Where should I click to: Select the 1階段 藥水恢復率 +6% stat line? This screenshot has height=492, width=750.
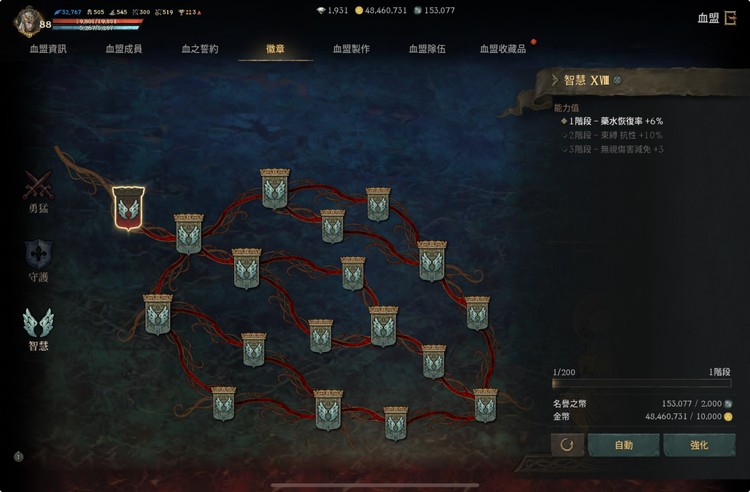613,121
